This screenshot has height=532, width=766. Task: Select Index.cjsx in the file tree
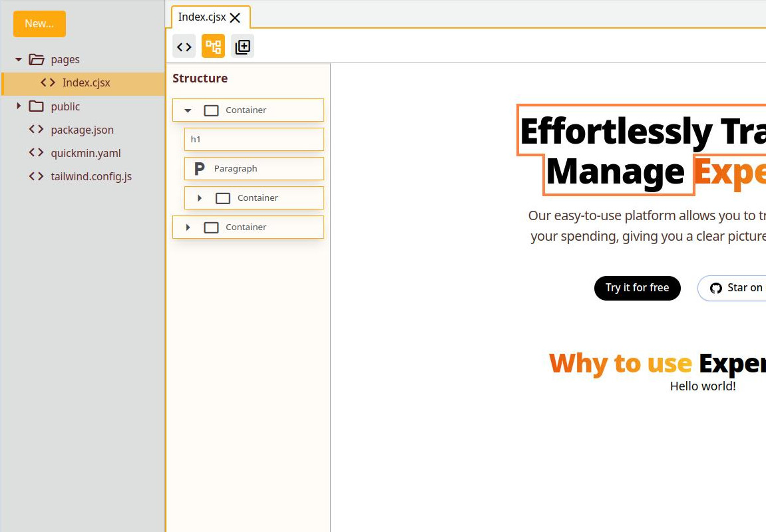(x=86, y=83)
